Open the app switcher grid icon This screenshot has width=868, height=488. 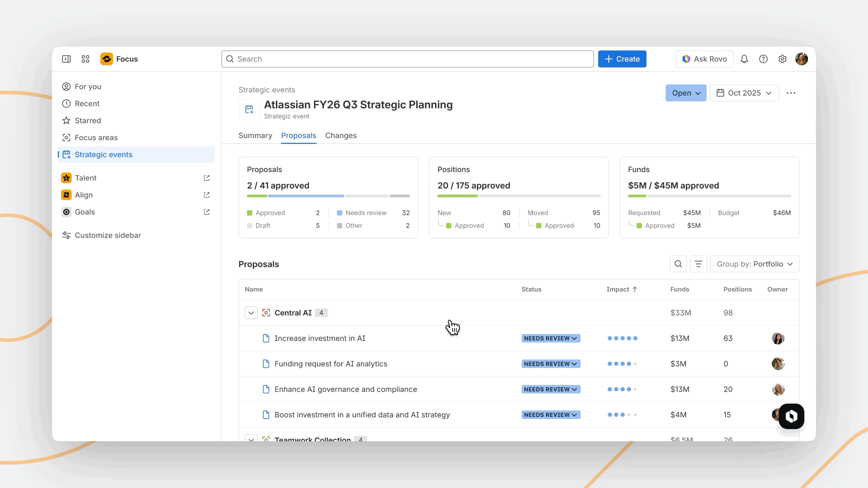pyautogui.click(x=85, y=59)
